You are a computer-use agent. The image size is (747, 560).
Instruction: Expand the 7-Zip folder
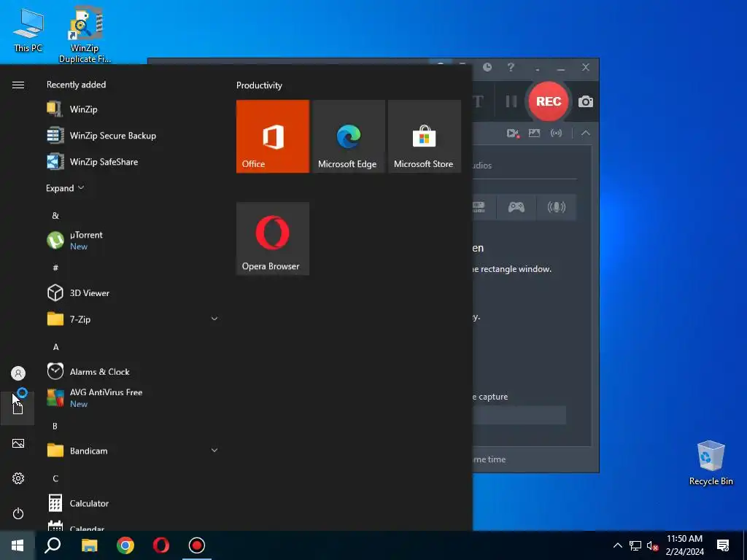click(133, 319)
